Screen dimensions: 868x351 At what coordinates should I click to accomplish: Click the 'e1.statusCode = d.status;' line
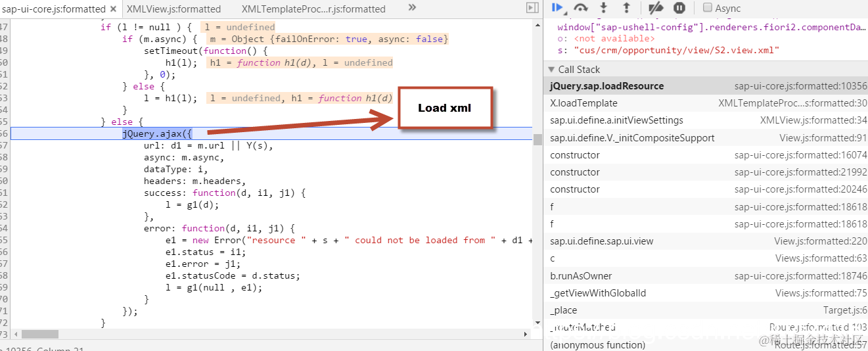pyautogui.click(x=233, y=276)
